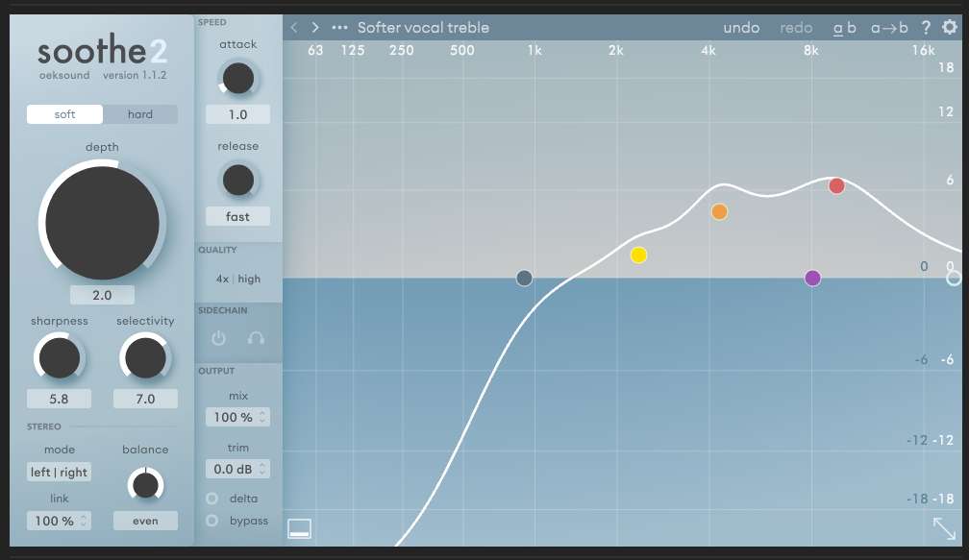Viewport: 969px width, 560px height.
Task: Enable the delta radio button
Action: tap(211, 499)
